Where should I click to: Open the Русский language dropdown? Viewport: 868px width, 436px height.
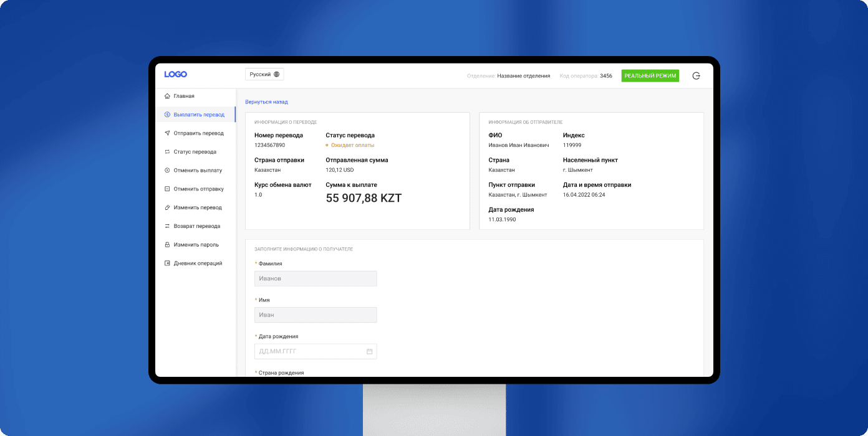tap(264, 74)
